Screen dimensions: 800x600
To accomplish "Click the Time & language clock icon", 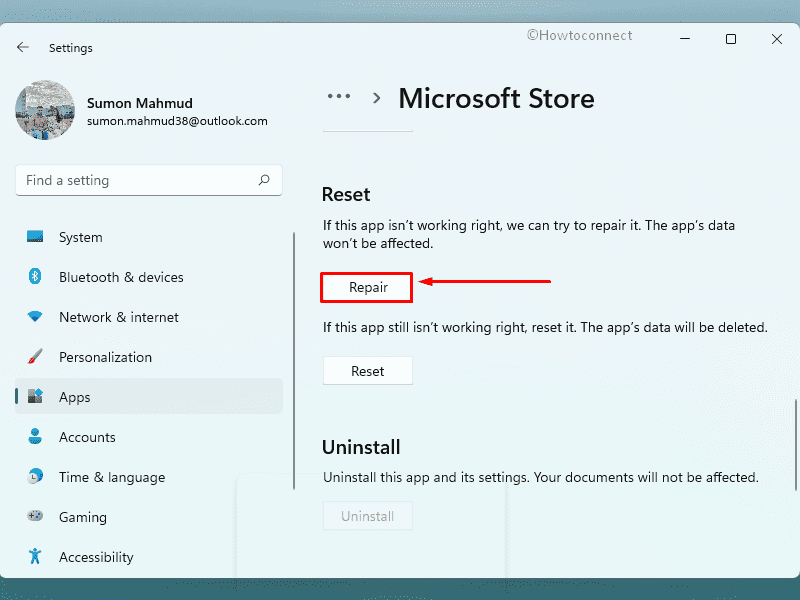I will [x=35, y=476].
